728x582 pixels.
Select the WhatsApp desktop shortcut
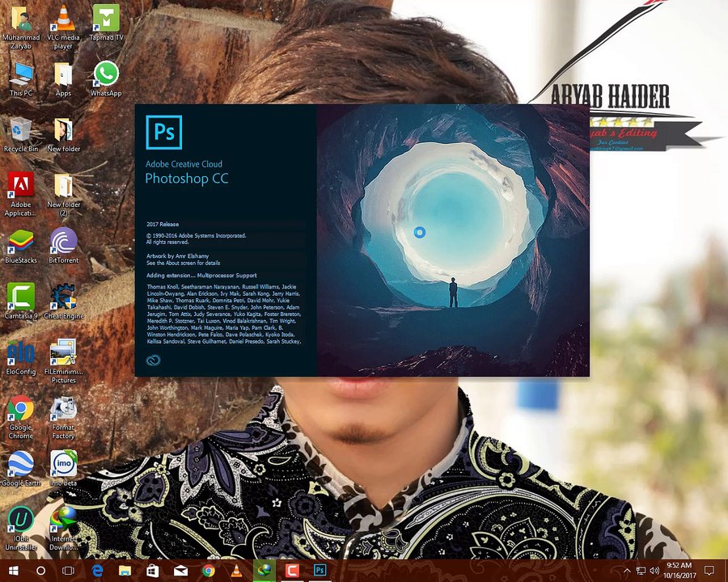(105, 74)
